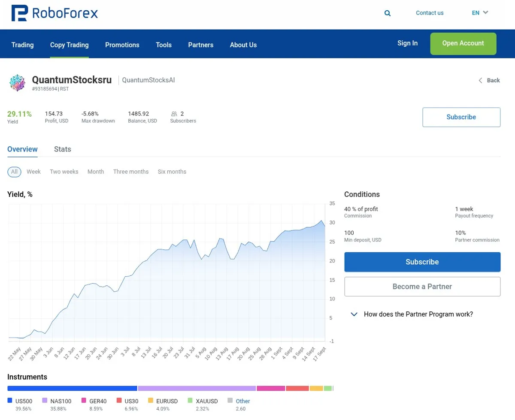Click the '40 % of profit' commission text
This screenshot has height=420, width=515.
361,209
